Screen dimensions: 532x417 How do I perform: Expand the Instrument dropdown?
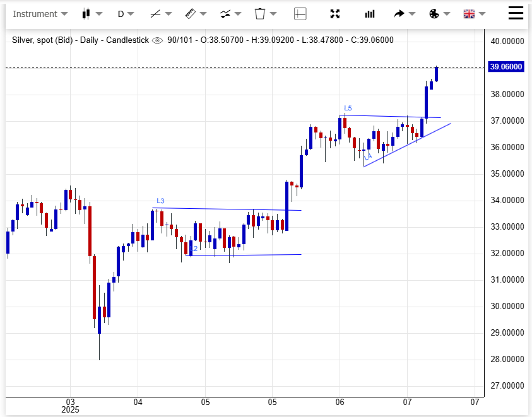(x=40, y=14)
